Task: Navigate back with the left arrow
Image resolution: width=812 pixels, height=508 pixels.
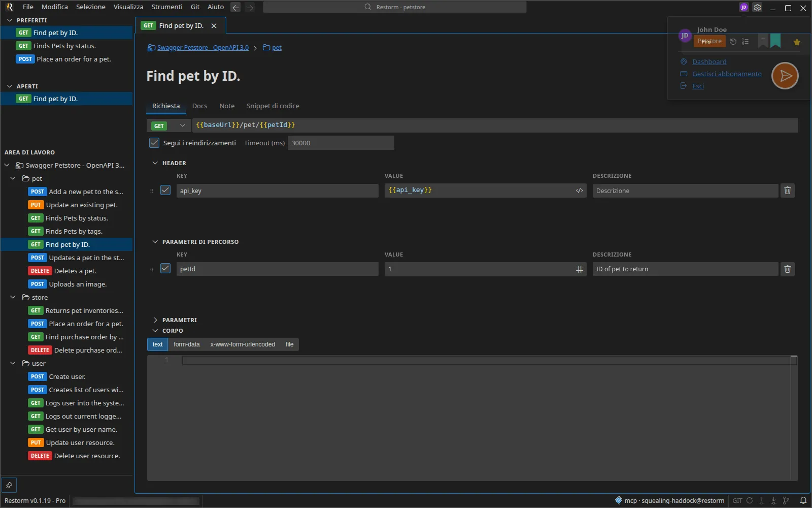Action: click(x=235, y=7)
